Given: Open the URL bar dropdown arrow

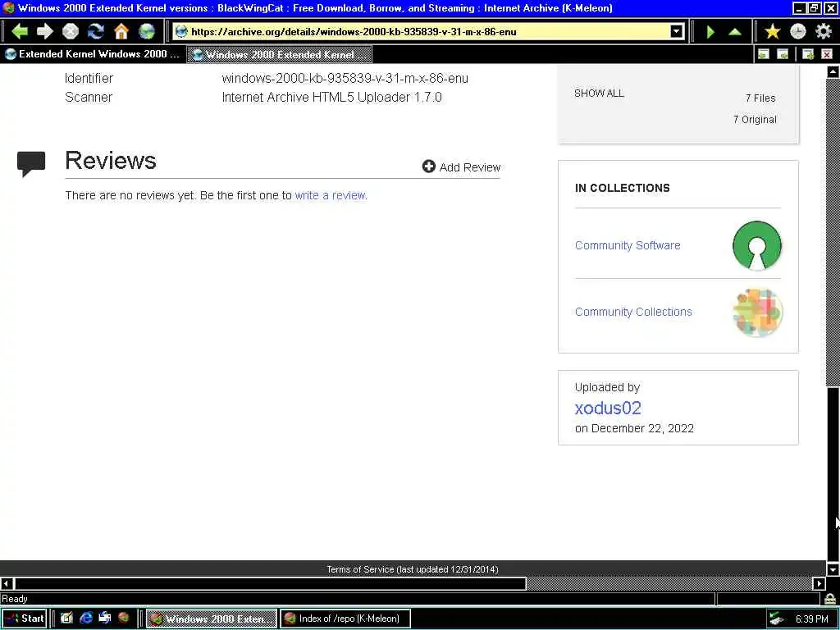Looking at the screenshot, I should [x=677, y=32].
